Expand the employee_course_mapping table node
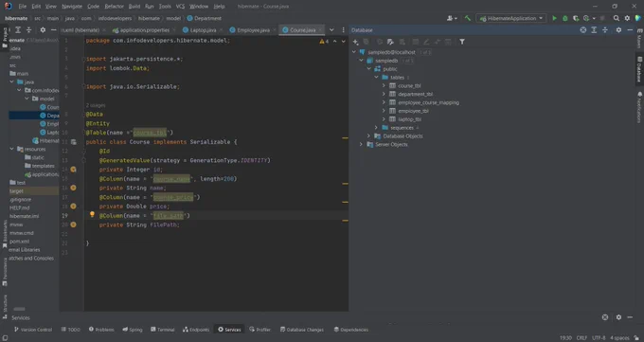This screenshot has width=644, height=342. pos(384,102)
